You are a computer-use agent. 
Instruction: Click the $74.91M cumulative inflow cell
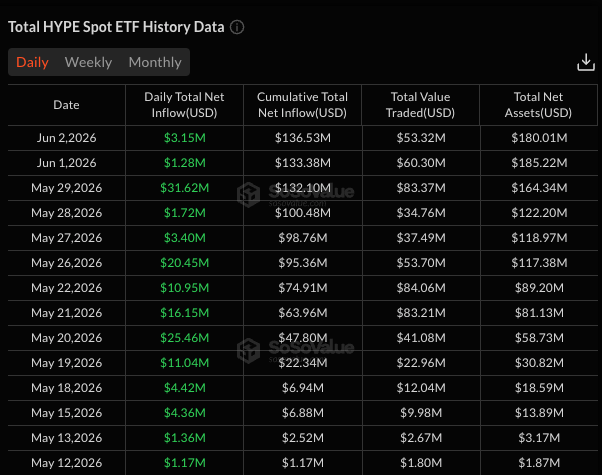pos(303,288)
